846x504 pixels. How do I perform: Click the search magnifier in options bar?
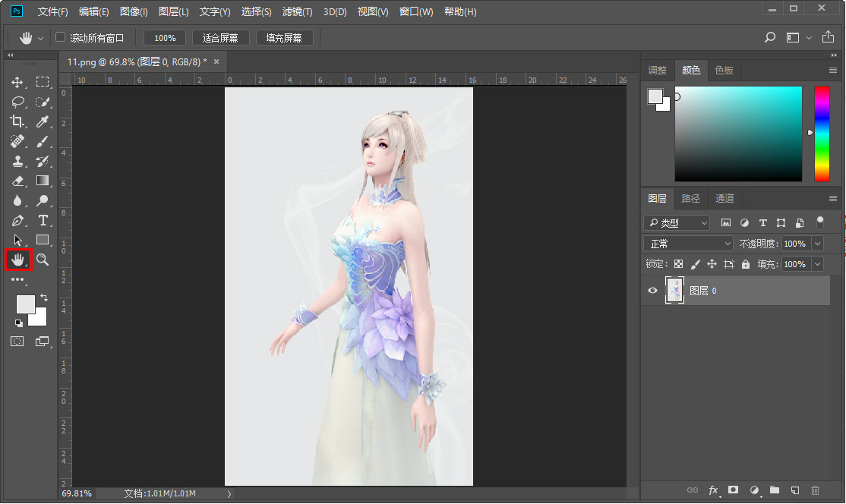[770, 37]
